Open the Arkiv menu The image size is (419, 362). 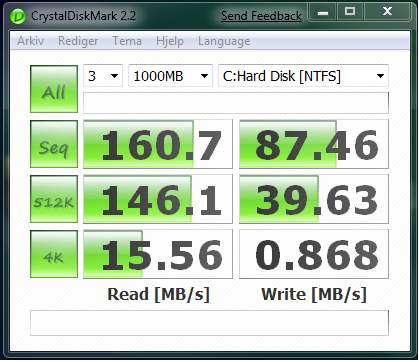pyautogui.click(x=30, y=41)
